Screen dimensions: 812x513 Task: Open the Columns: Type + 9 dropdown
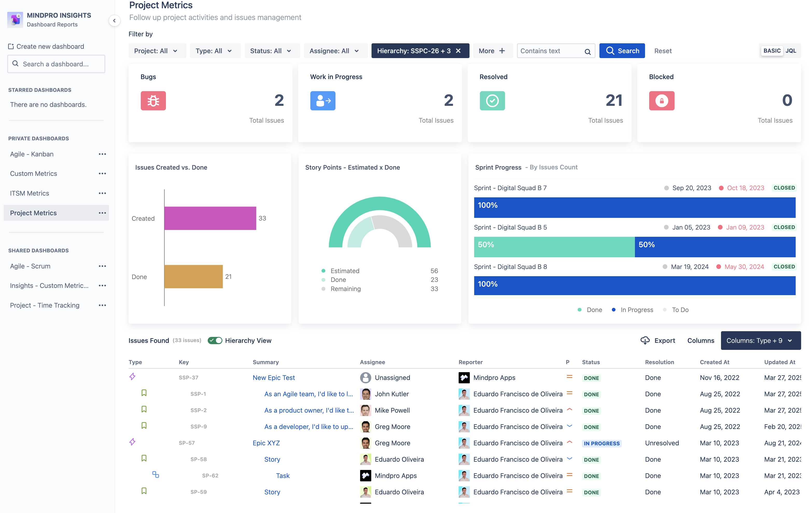coord(760,340)
